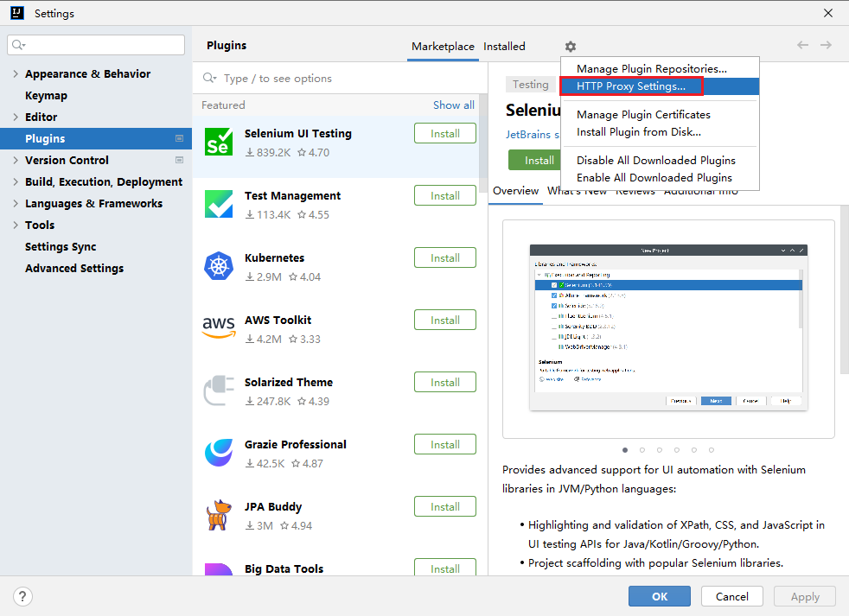Switch to the Installed tab
The image size is (849, 616).
point(504,47)
